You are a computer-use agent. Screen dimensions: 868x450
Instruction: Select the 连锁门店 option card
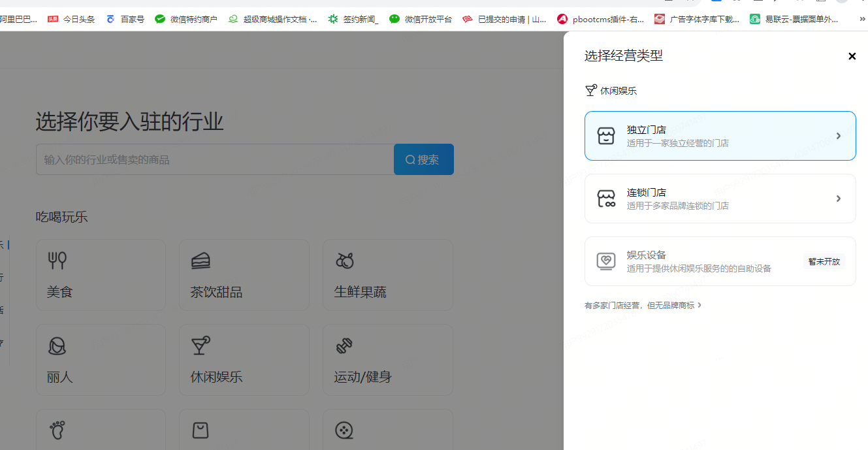(x=720, y=199)
